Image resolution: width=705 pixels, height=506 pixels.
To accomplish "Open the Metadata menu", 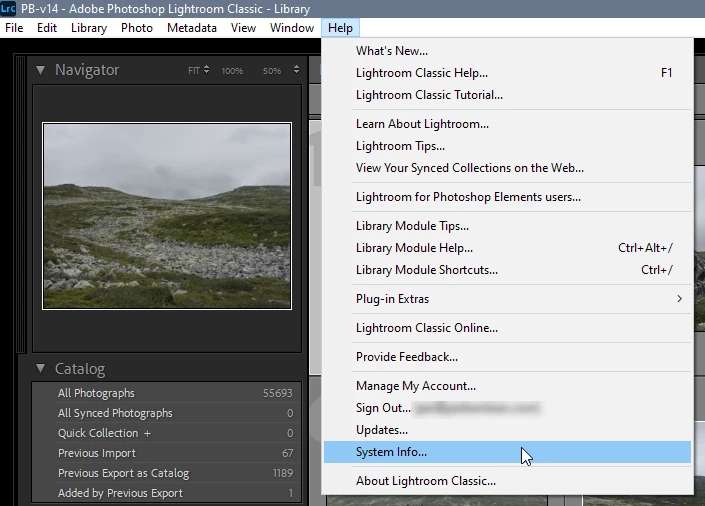I will pyautogui.click(x=192, y=28).
